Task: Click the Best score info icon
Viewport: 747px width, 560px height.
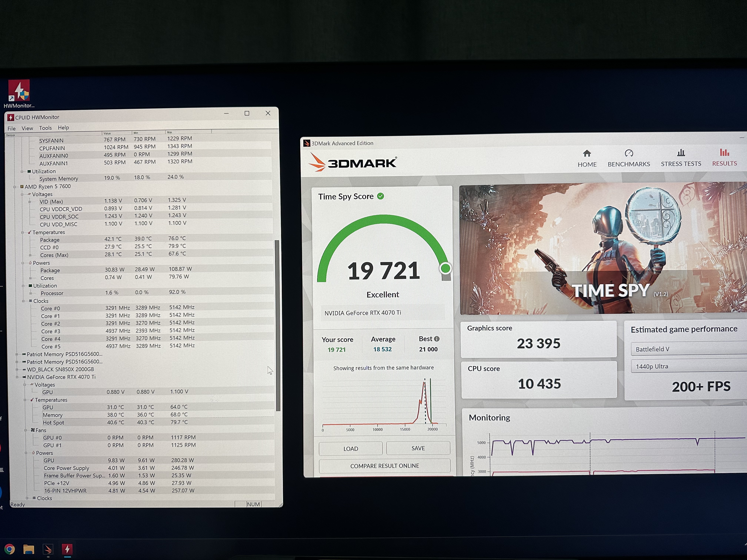Action: point(437,339)
